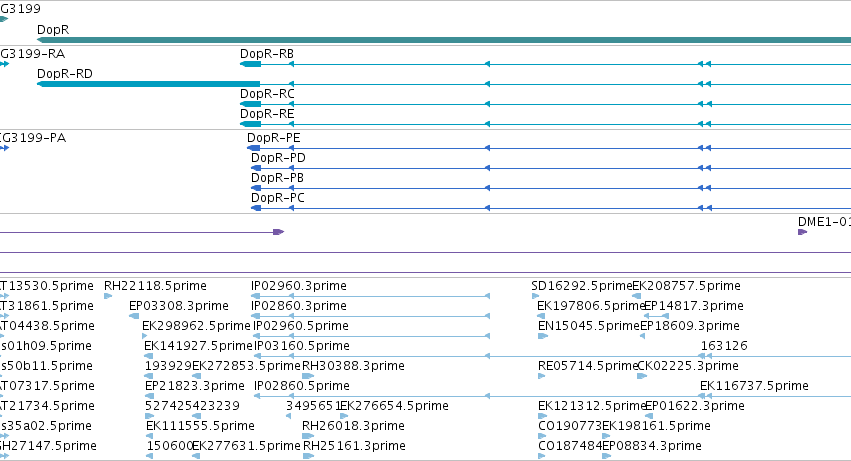The width and height of the screenshot is (851, 461).
Task: Open the DopR-RC transcript label
Action: pyautogui.click(x=267, y=94)
